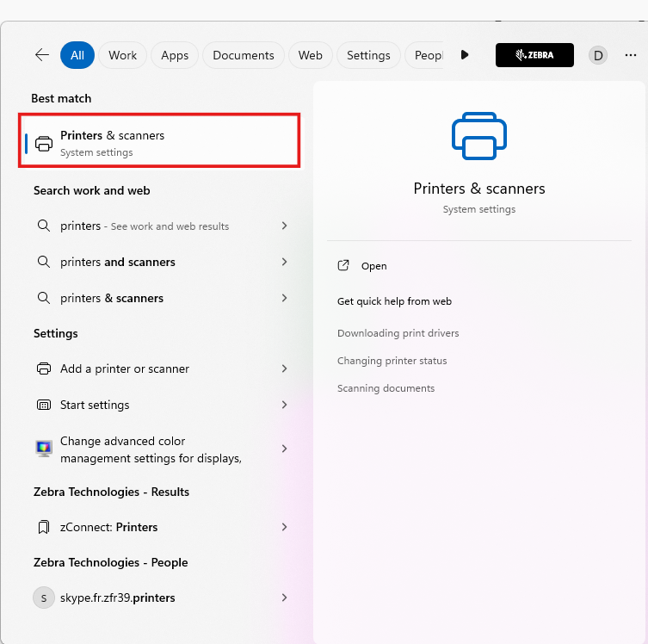Open the Printers & scanners best match
This screenshot has width=648, height=644.
pos(159,143)
